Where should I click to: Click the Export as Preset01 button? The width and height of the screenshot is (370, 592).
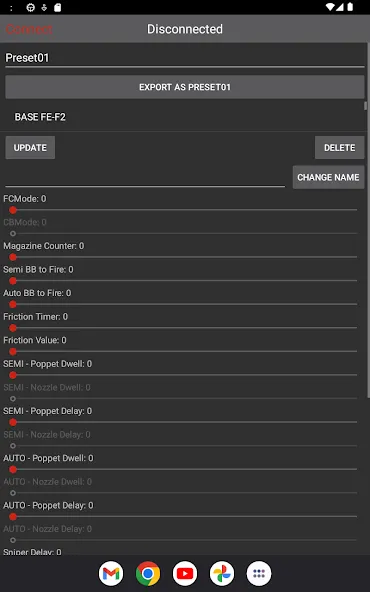tap(185, 87)
